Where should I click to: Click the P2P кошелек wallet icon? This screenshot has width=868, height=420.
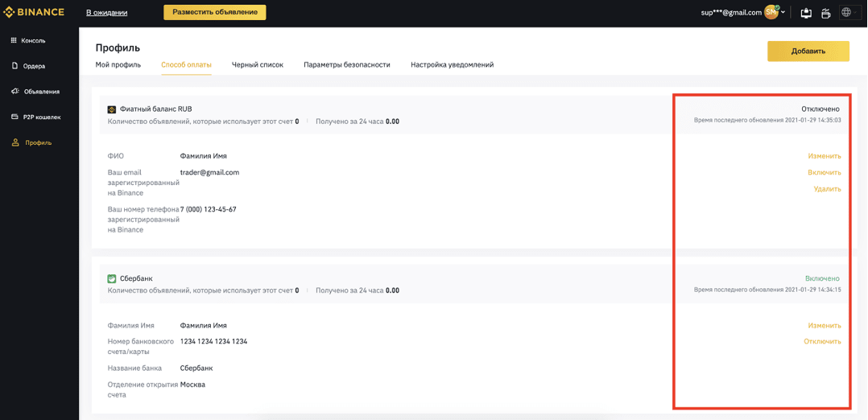pos(15,117)
